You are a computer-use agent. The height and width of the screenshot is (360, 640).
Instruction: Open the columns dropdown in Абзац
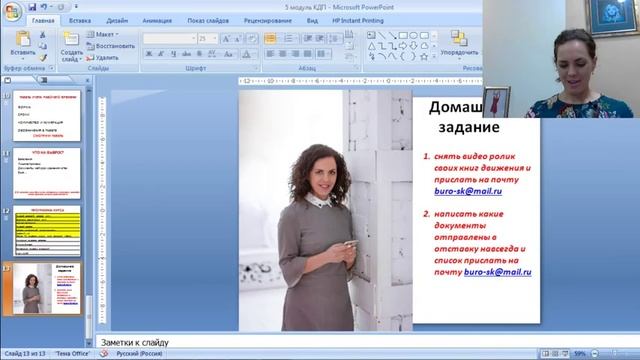(323, 54)
